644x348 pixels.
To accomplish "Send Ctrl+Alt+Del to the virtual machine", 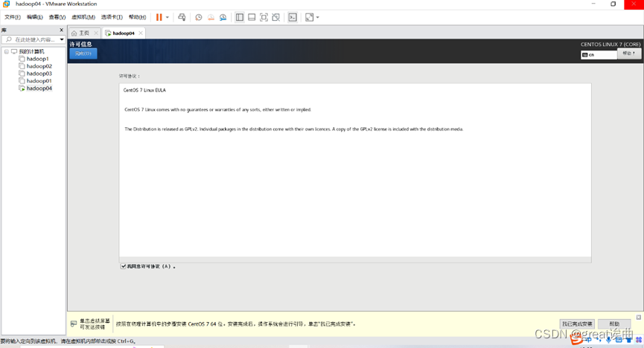I will click(182, 17).
